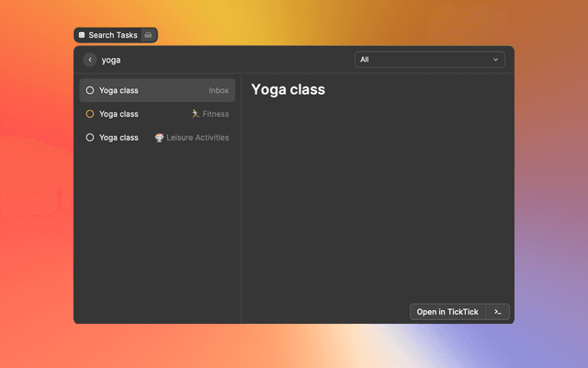Click the back arrow button beside search

90,60
